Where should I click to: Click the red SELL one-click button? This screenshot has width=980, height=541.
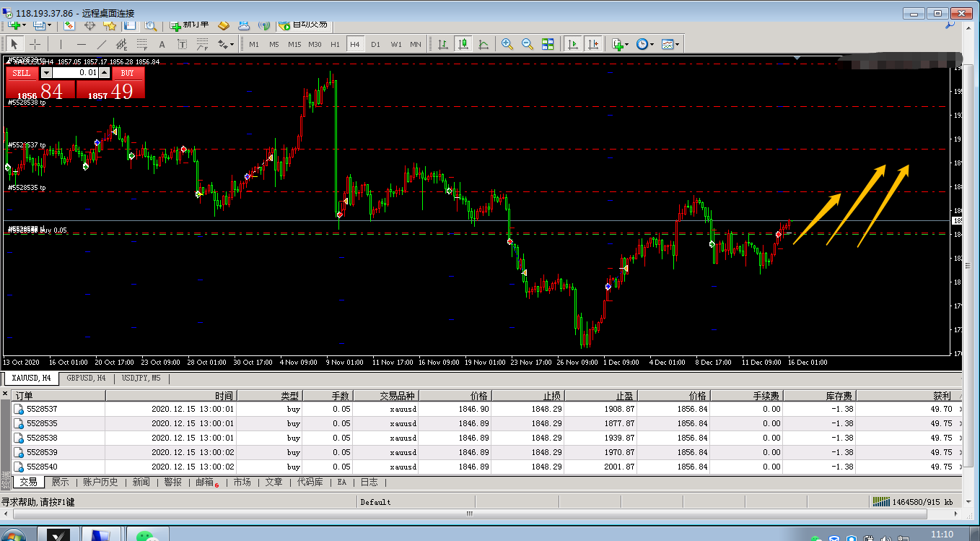pyautogui.click(x=22, y=73)
